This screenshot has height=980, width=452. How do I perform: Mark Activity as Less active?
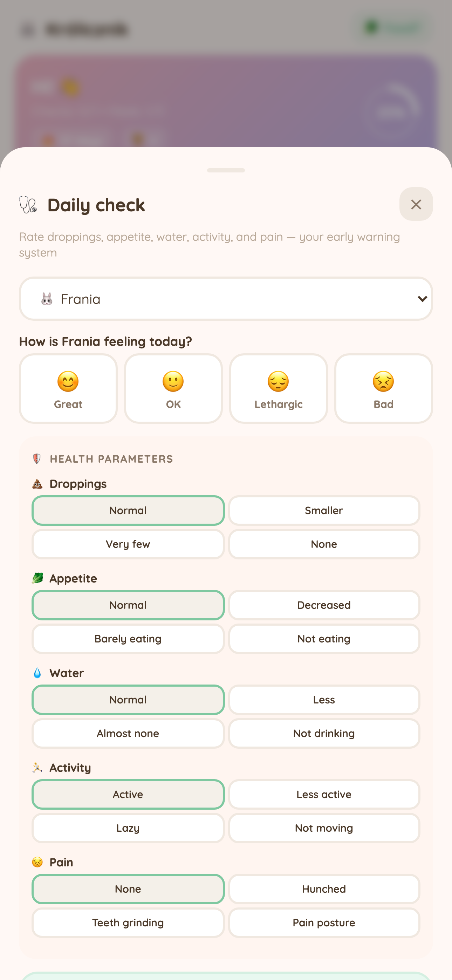click(324, 794)
